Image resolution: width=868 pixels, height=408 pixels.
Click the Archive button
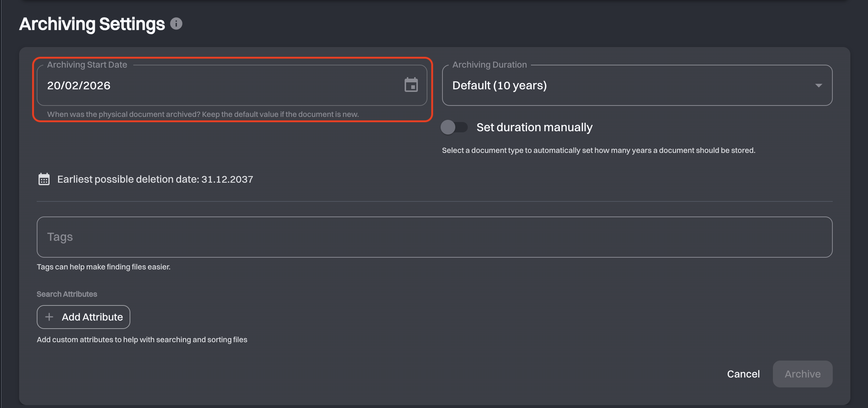click(803, 374)
